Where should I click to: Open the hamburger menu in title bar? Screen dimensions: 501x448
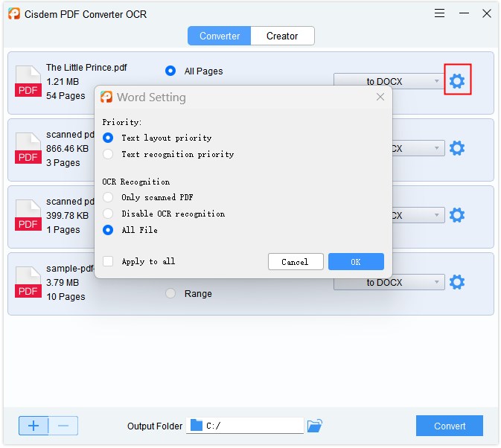coord(440,13)
